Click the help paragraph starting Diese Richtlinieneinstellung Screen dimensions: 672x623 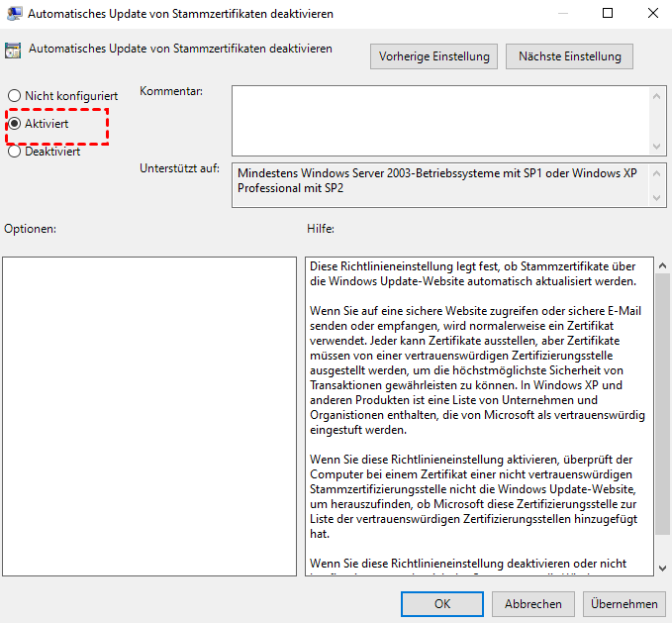(473, 273)
